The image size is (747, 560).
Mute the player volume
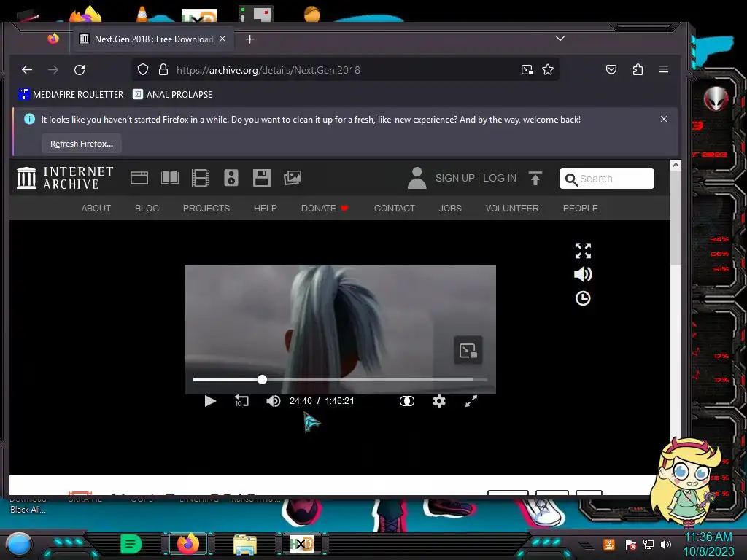point(273,401)
